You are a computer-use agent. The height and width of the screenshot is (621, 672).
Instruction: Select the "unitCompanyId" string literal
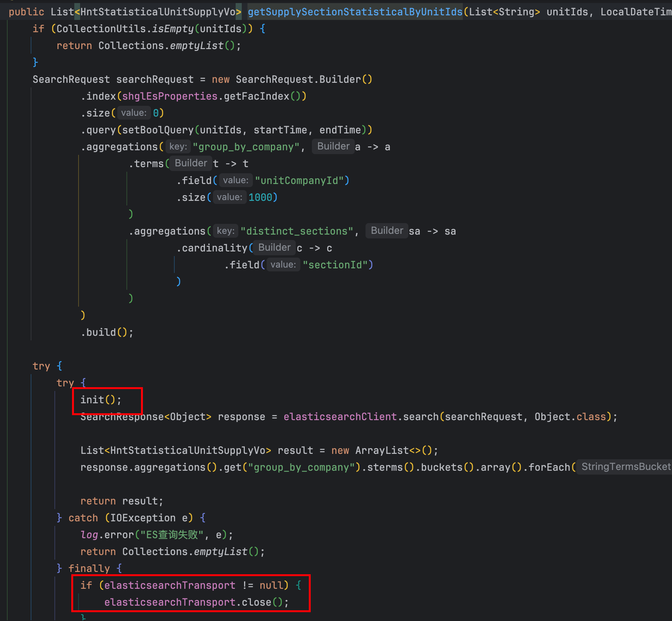click(302, 181)
